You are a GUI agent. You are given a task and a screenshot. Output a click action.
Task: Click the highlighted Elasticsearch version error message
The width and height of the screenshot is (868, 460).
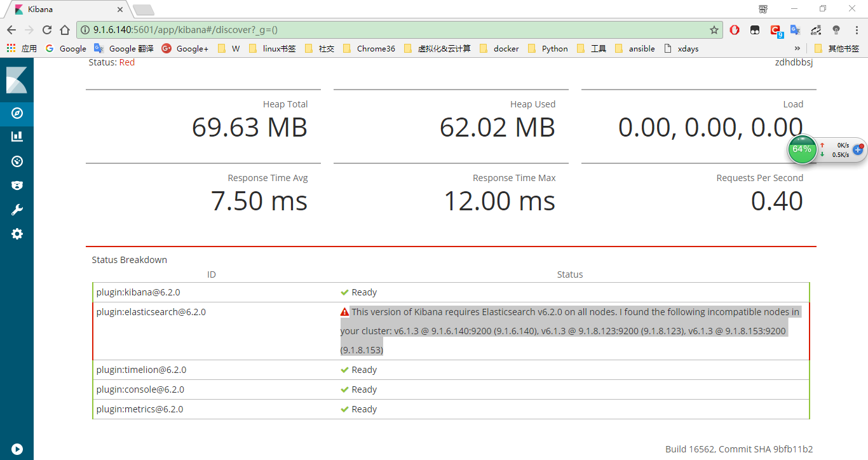(x=571, y=331)
